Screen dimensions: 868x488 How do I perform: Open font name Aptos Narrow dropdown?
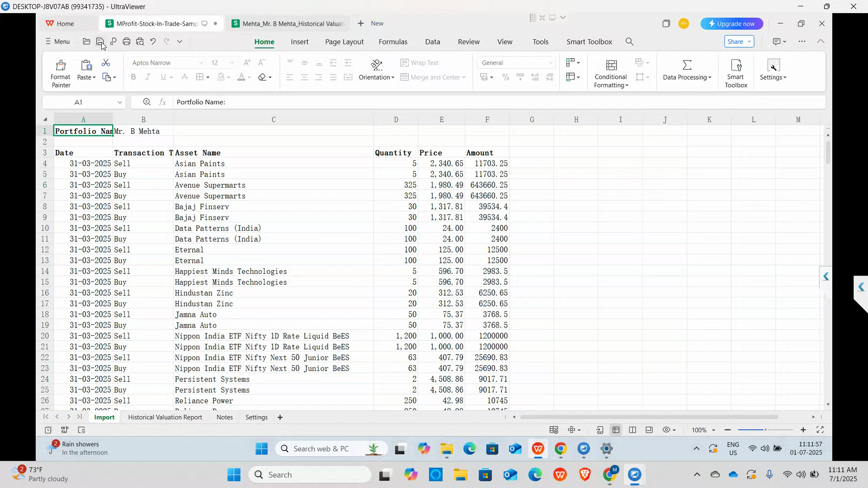pos(201,63)
